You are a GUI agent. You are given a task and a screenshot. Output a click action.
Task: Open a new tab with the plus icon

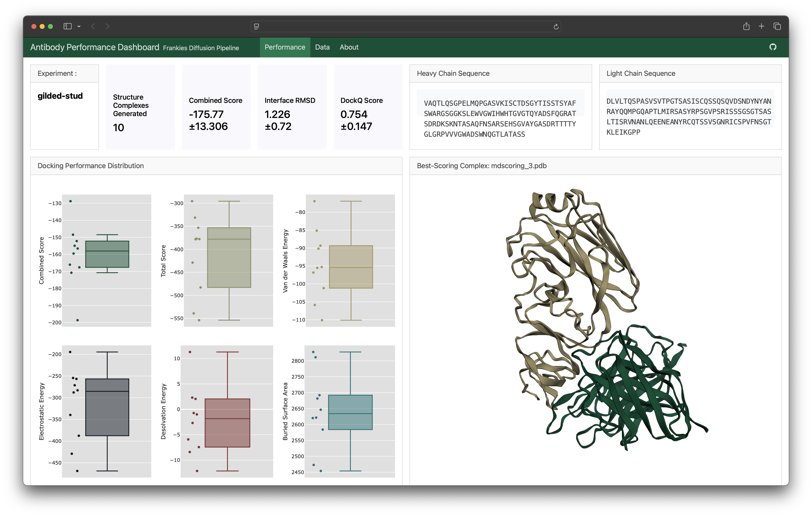761,26
